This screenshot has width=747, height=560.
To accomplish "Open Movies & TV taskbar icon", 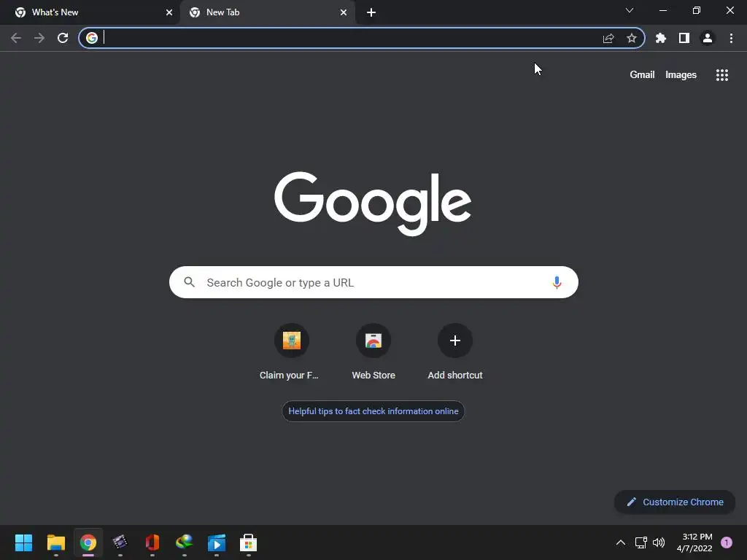I will point(217,542).
